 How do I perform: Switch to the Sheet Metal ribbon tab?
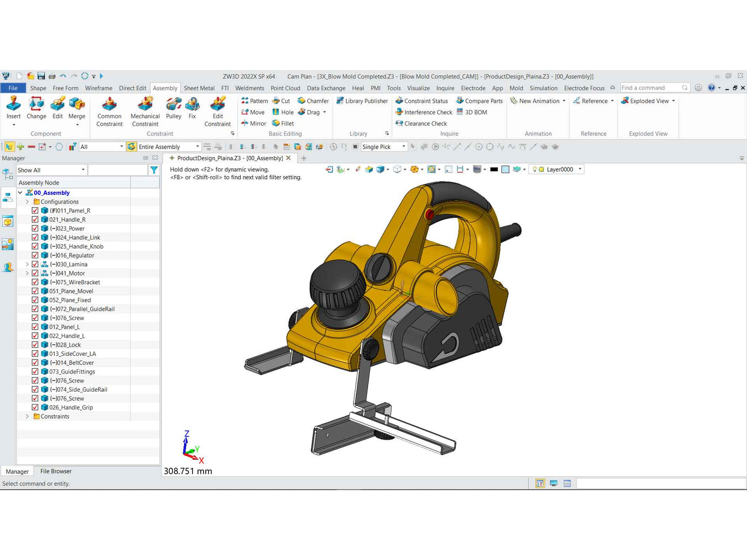(x=199, y=88)
